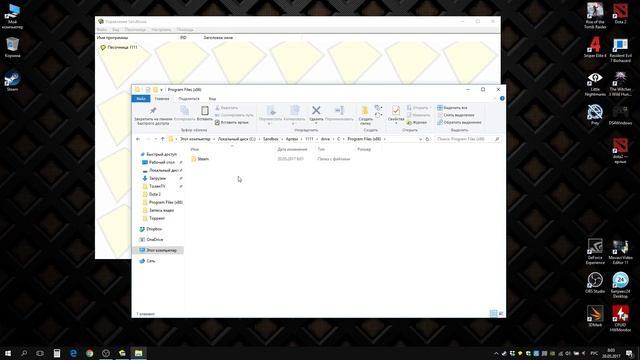Click Paste shortcut (Вставить ярлык)
This screenshot has width=640, height=360.
pos(231,122)
